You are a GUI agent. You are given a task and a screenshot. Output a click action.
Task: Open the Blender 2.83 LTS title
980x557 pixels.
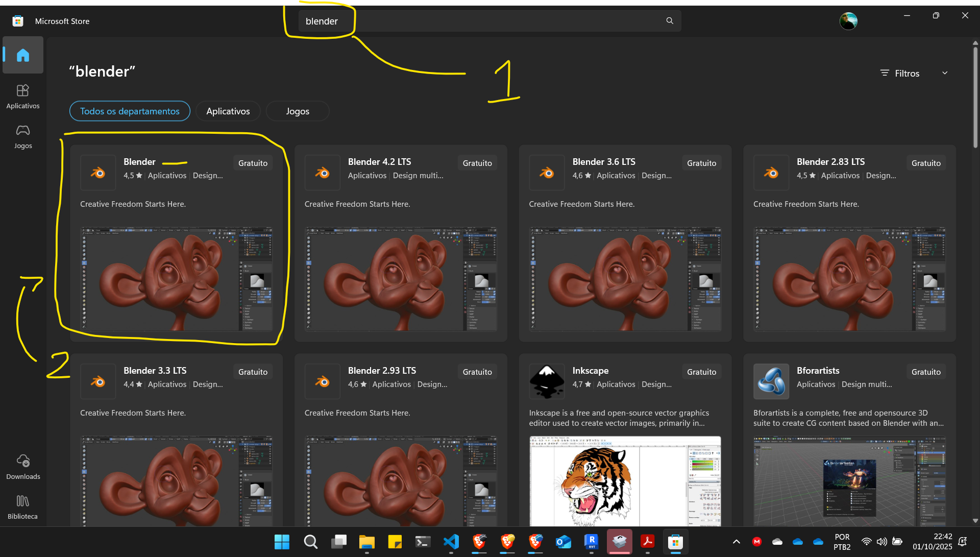pyautogui.click(x=830, y=162)
